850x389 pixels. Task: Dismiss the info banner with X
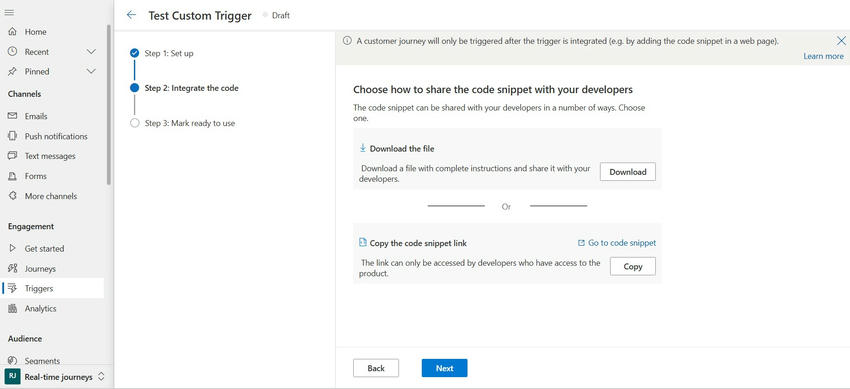[841, 41]
